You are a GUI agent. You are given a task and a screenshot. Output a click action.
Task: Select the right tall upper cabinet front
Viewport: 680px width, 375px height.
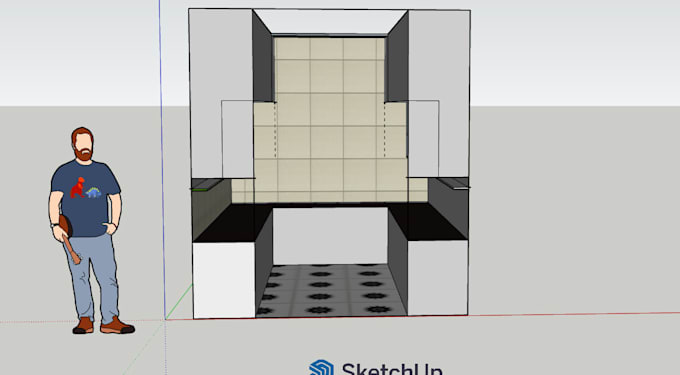tap(439, 93)
